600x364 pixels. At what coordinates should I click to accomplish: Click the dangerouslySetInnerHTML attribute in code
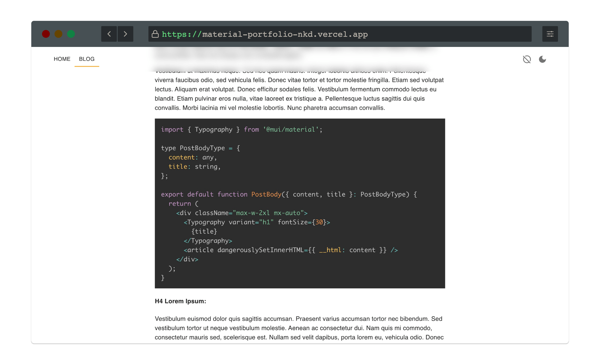pyautogui.click(x=260, y=250)
